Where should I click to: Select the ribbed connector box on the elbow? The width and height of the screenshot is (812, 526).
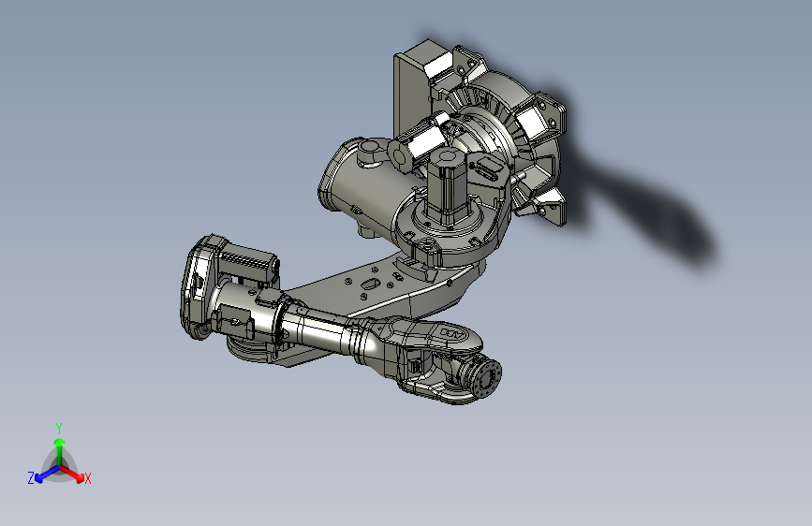(x=246, y=261)
